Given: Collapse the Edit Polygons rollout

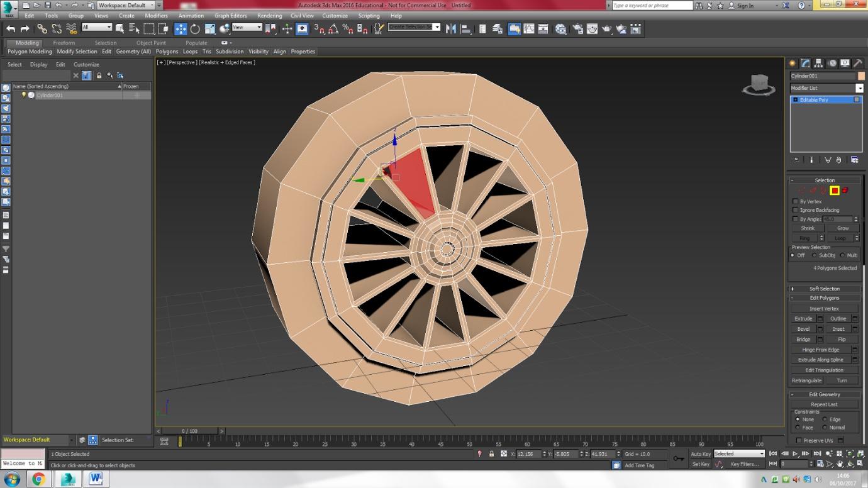Looking at the screenshot, I should tap(825, 297).
